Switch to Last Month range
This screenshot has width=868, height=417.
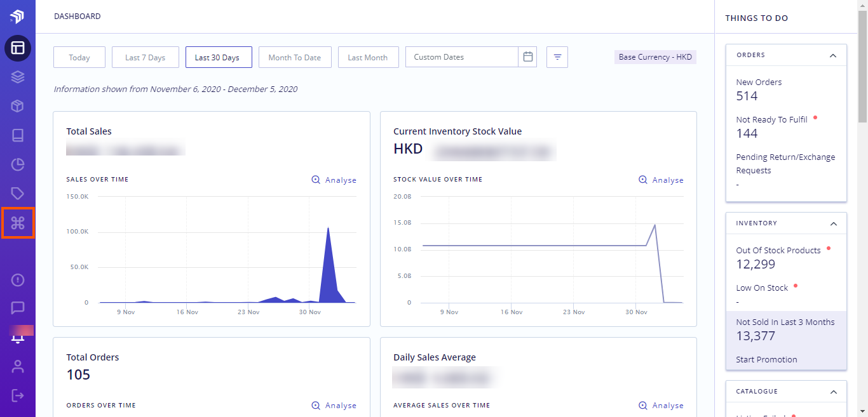click(368, 57)
